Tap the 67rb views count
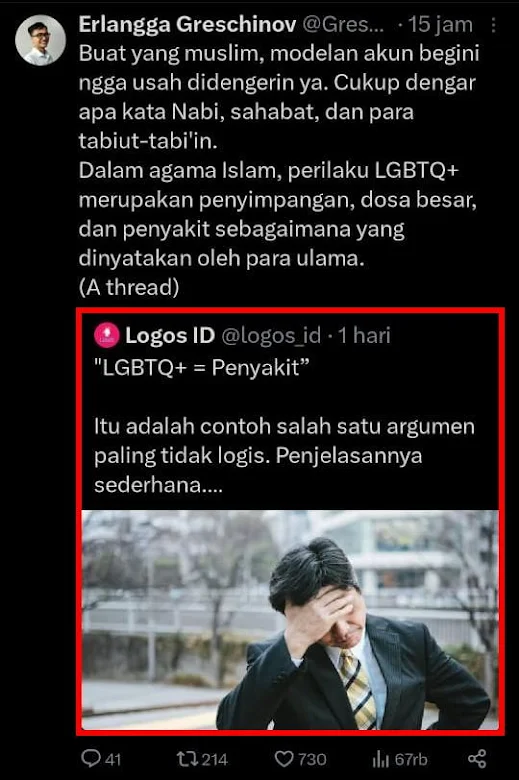519x780 pixels. point(411,759)
